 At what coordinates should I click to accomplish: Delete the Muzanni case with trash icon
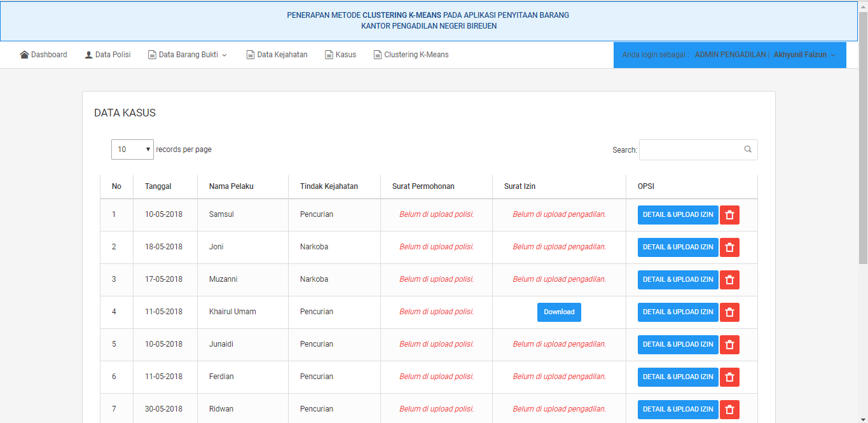729,280
